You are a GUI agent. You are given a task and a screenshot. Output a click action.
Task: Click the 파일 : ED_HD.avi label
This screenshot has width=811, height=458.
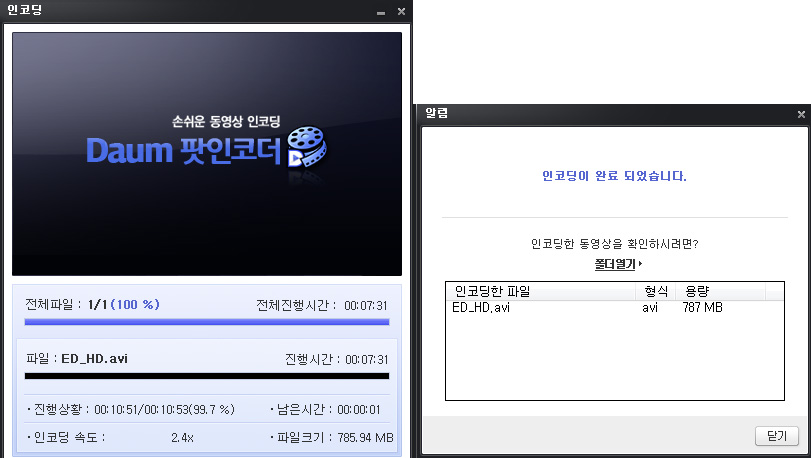click(77, 358)
